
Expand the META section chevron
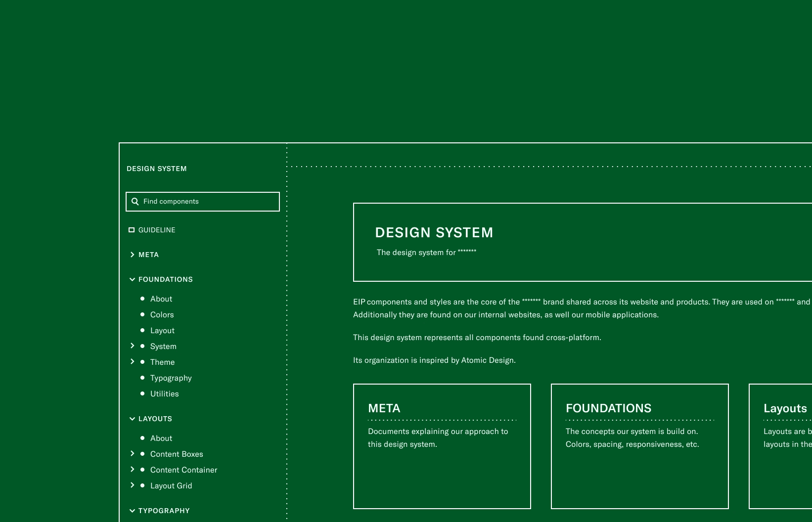(x=132, y=255)
